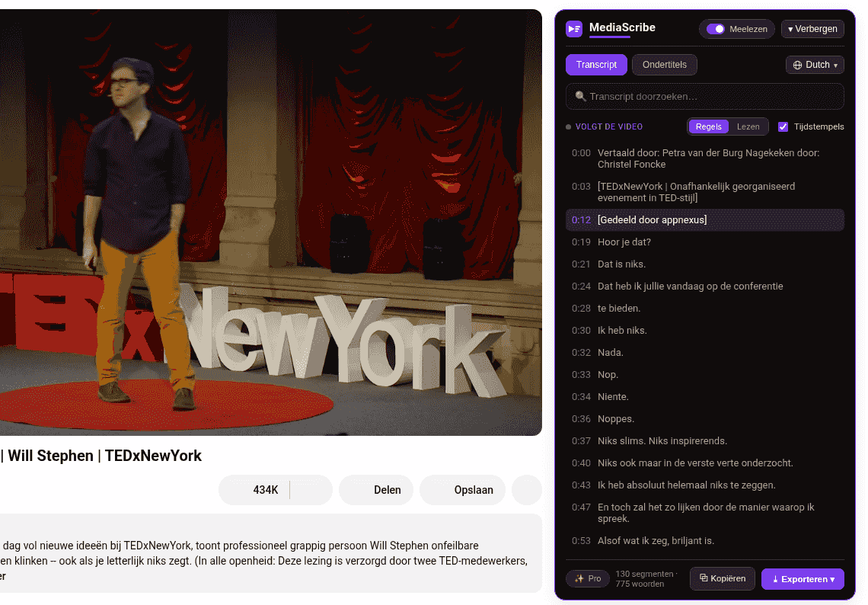
Task: Select the Transcript tab
Action: (596, 65)
